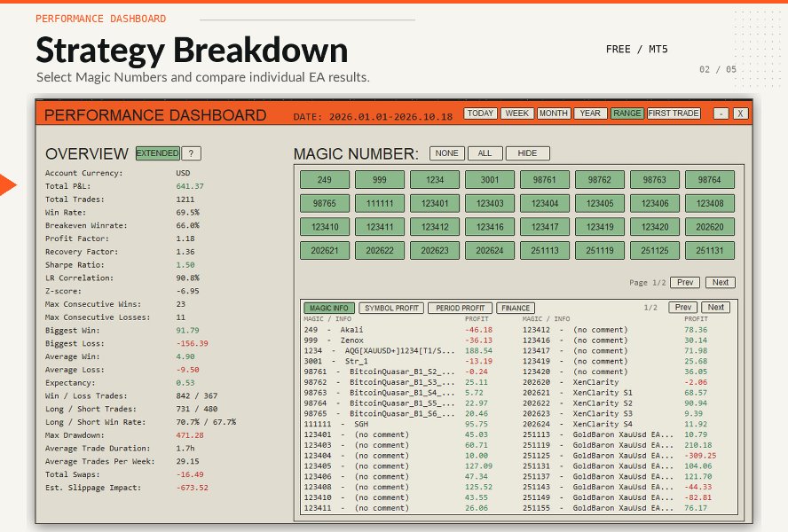Select the Total P&L value 641.37
The image size is (788, 532).
coord(190,186)
